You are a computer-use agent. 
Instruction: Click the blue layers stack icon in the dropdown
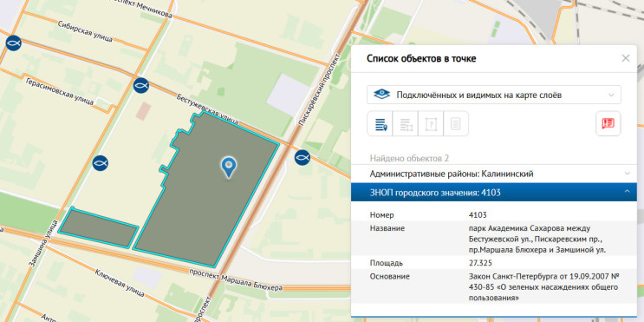[x=381, y=95]
